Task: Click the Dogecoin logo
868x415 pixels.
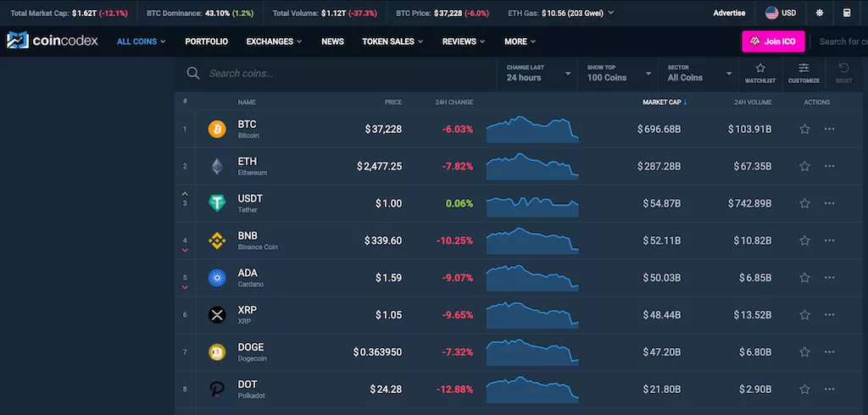Action: 217,352
